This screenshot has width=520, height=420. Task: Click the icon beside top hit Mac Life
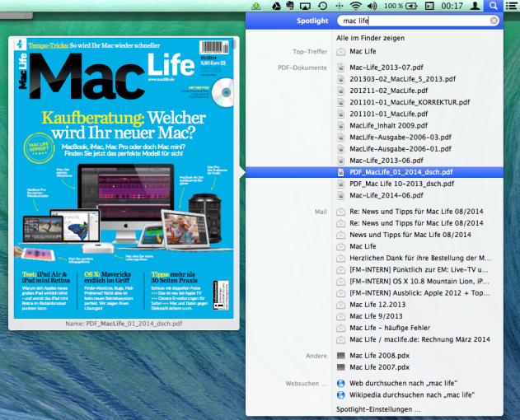tap(340, 52)
